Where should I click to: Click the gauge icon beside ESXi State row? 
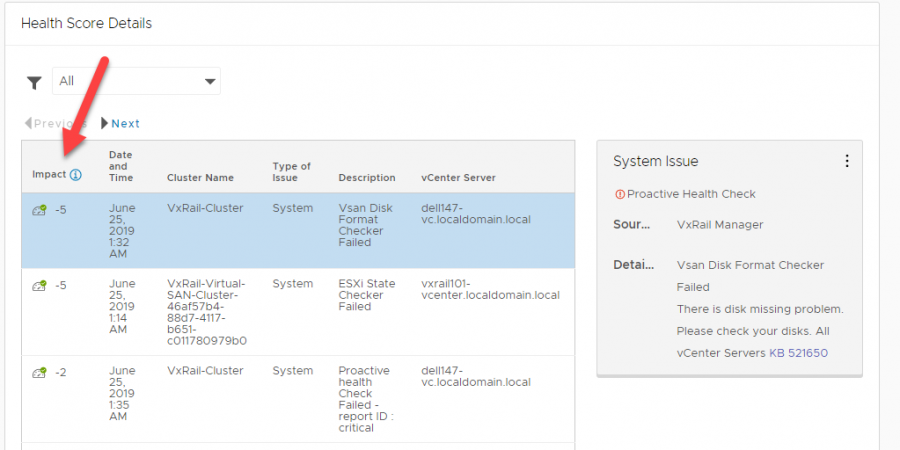click(39, 285)
